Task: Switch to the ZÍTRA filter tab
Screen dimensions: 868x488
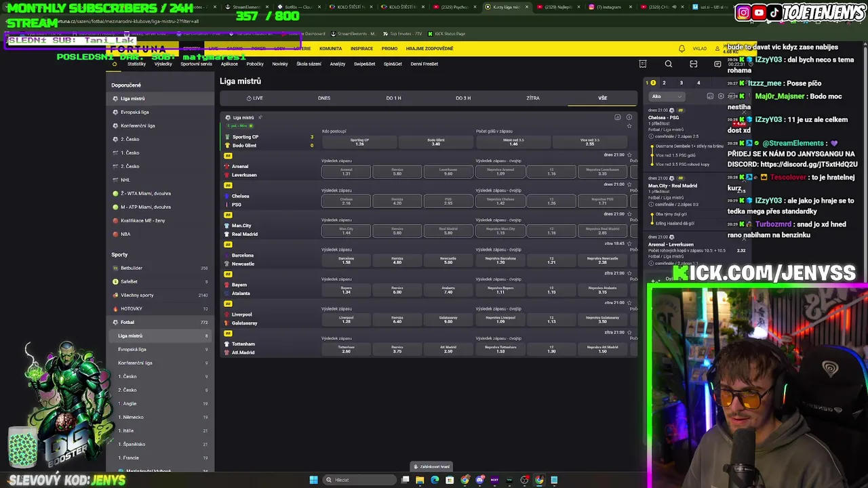Action: 533,98
